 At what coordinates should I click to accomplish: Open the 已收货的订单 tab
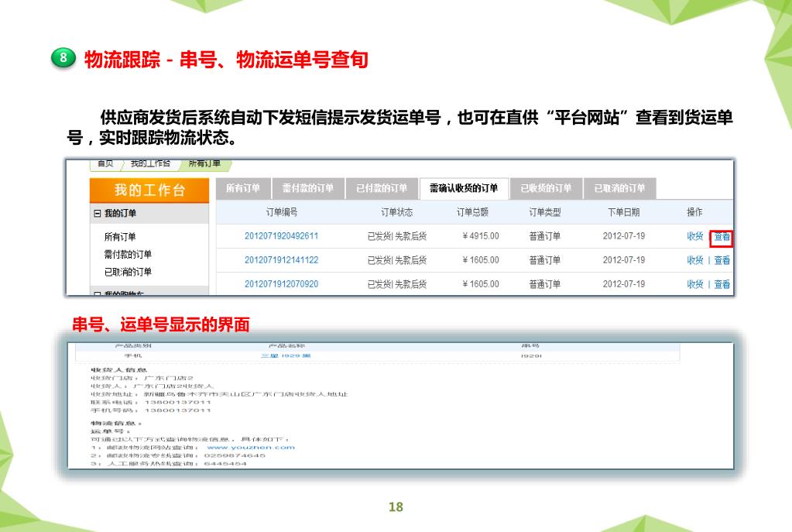click(x=546, y=188)
